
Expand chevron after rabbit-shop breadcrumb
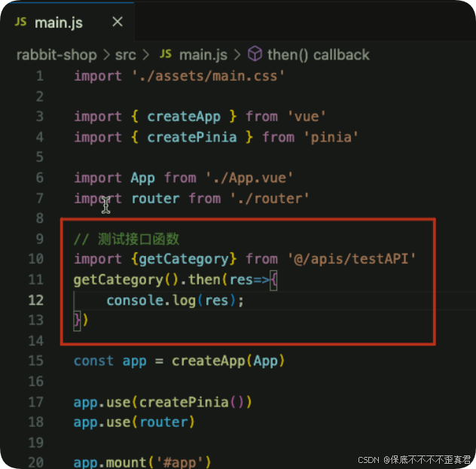point(106,55)
